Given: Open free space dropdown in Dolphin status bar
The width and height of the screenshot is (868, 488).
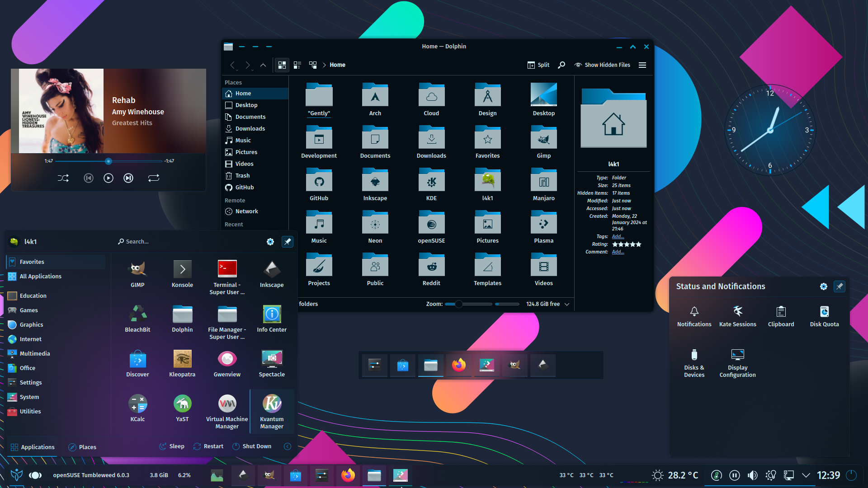Looking at the screenshot, I should 567,304.
